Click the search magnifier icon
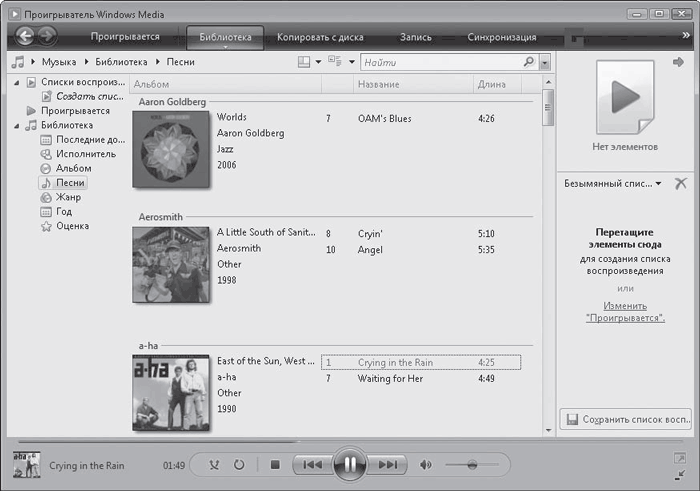This screenshot has height=491, width=700. 529,62
